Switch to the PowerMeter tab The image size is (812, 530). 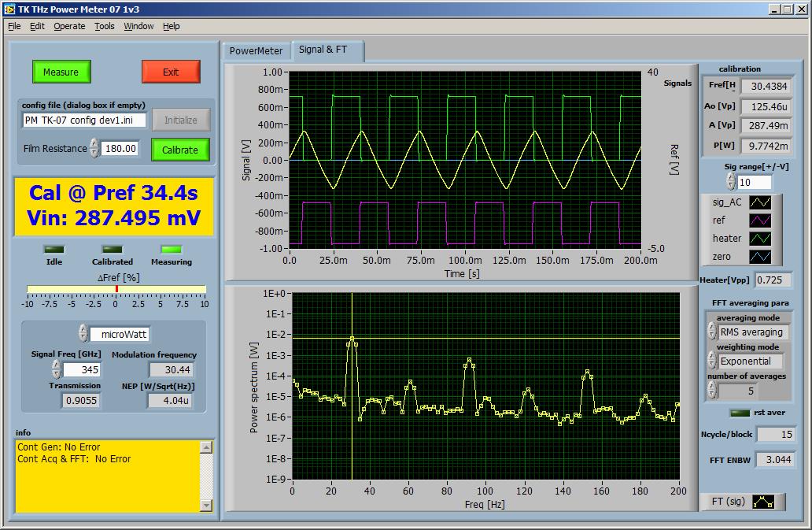[256, 51]
